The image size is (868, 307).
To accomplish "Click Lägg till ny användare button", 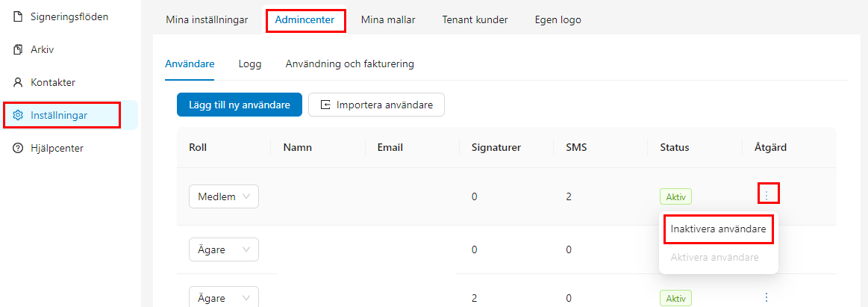I will tap(240, 105).
